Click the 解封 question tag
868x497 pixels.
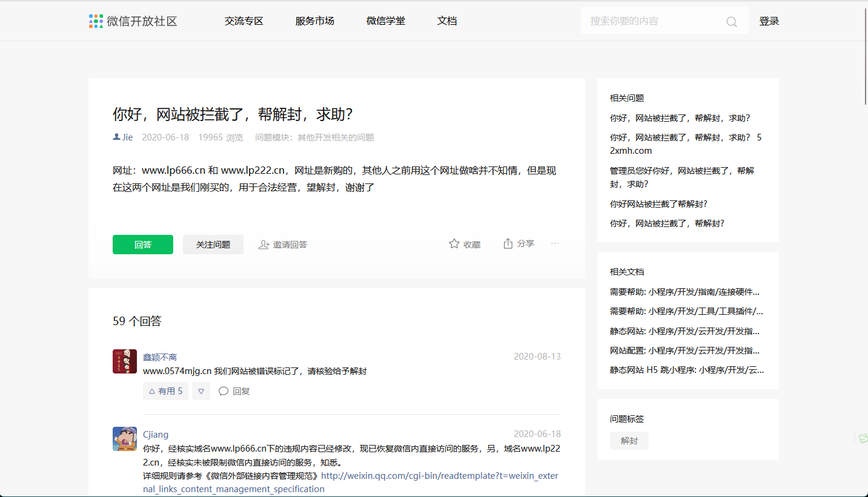pyautogui.click(x=629, y=441)
